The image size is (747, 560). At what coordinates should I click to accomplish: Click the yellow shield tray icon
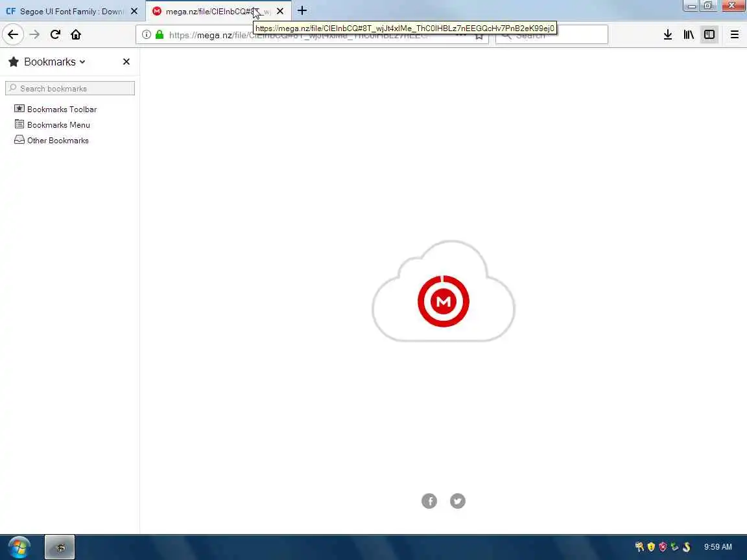(x=651, y=546)
